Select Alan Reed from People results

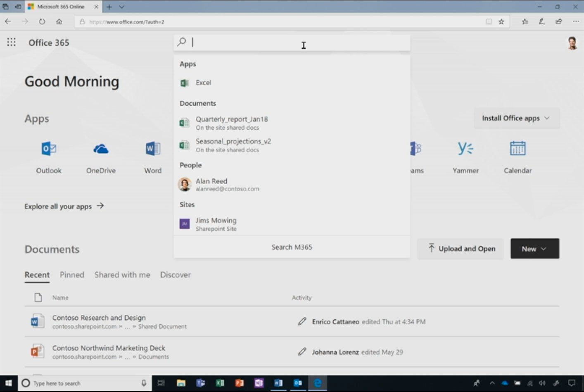pyautogui.click(x=211, y=184)
